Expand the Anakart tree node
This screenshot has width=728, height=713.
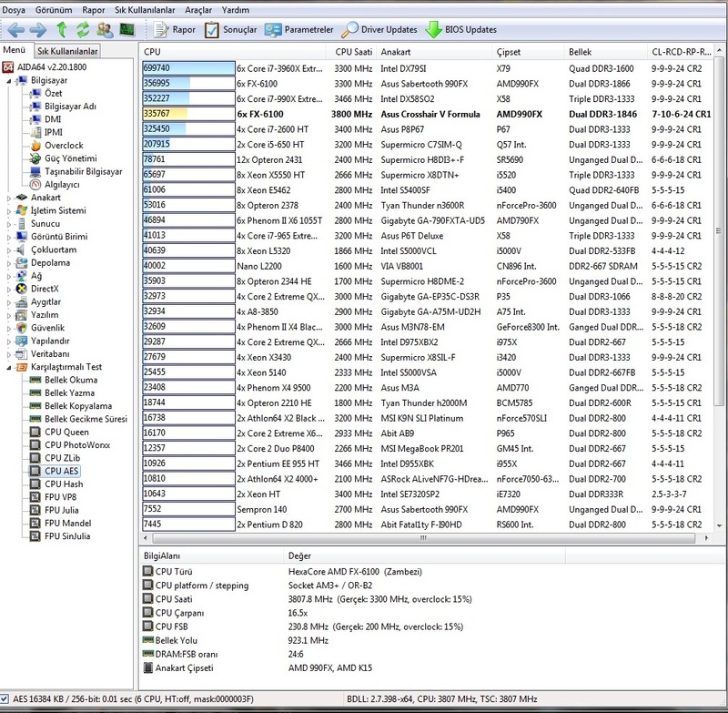point(8,198)
